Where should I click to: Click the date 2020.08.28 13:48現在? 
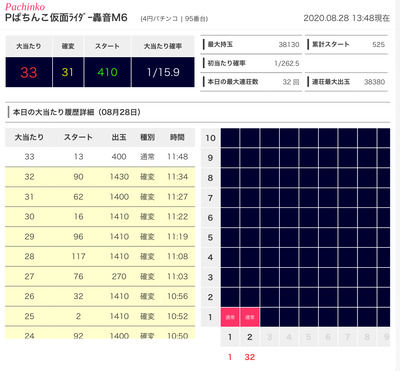(x=346, y=18)
